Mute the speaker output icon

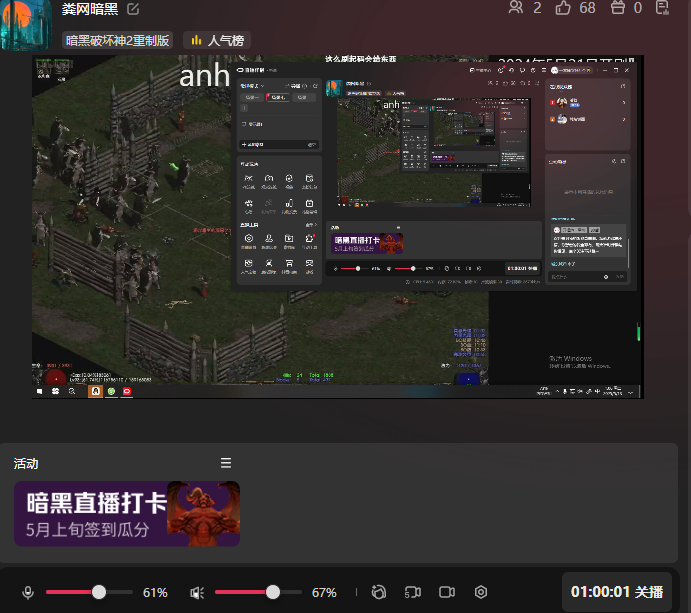pos(197,593)
